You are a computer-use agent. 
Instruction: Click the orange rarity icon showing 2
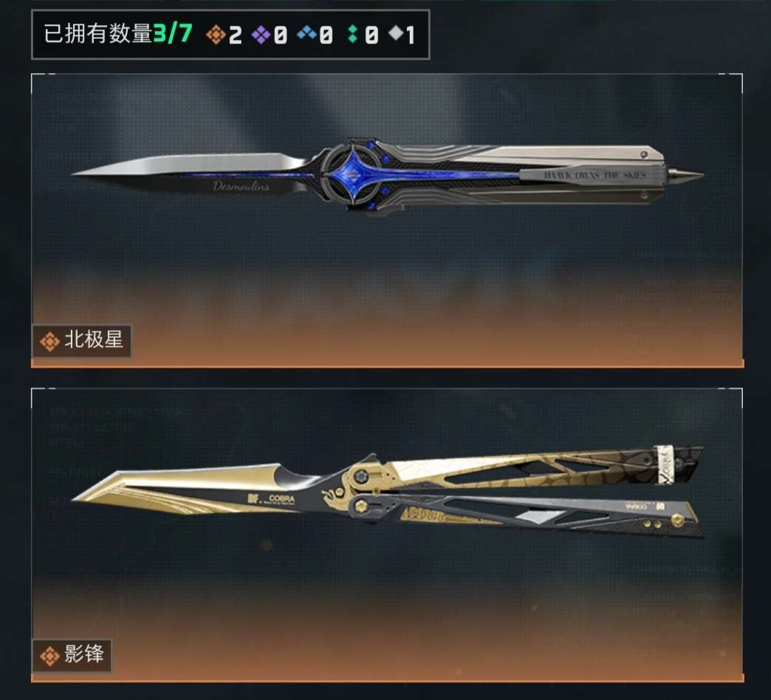(216, 35)
